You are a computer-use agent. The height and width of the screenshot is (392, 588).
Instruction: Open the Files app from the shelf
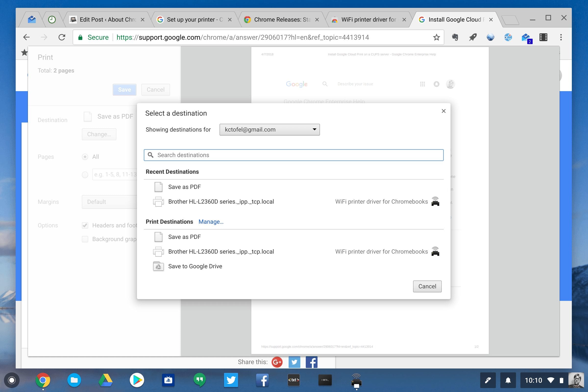74,380
